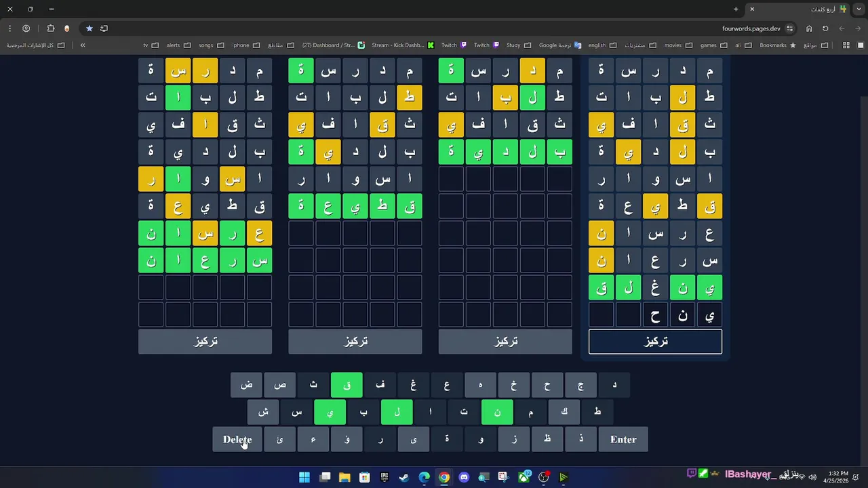This screenshot has width=868, height=488.
Task: View site information for fourwords.pages.dev
Action: point(790,28)
